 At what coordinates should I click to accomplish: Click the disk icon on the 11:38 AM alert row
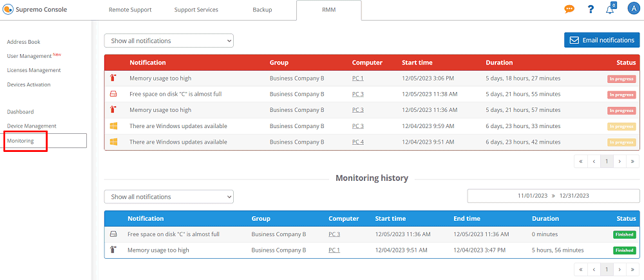tap(113, 94)
